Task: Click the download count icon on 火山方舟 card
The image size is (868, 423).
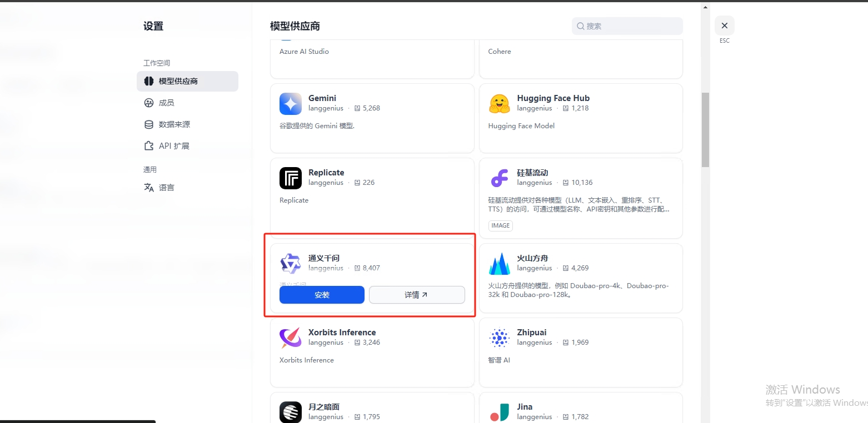Action: (x=566, y=268)
